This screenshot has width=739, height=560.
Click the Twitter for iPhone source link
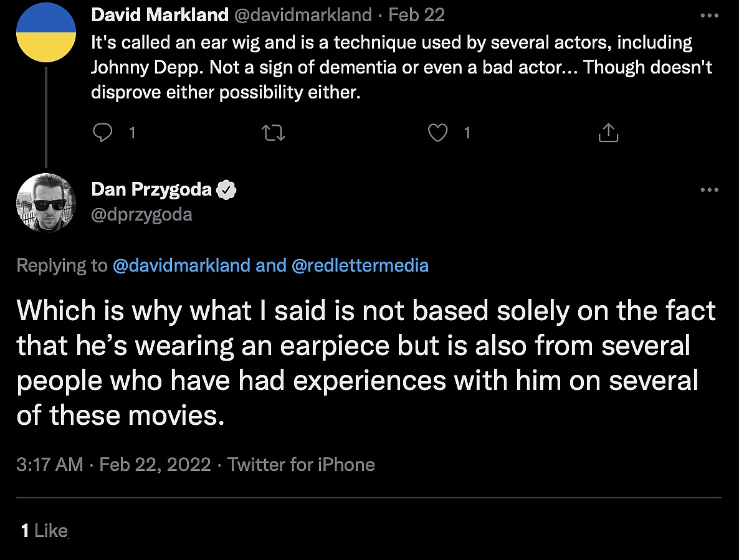(301, 465)
